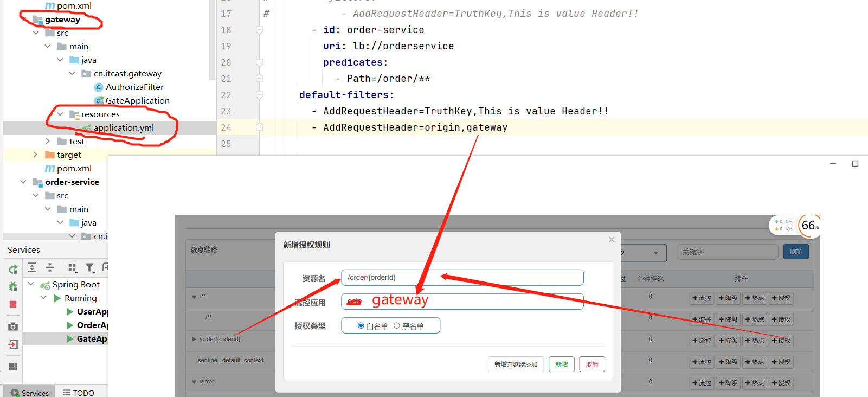The image size is (868, 397).
Task: Click the 新增 button in the dialog
Action: click(x=562, y=364)
